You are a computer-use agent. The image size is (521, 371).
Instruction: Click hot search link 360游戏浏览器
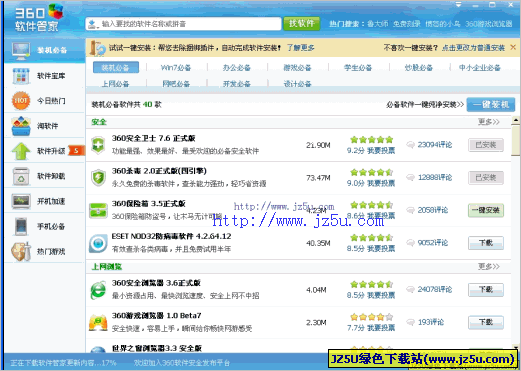point(489,24)
